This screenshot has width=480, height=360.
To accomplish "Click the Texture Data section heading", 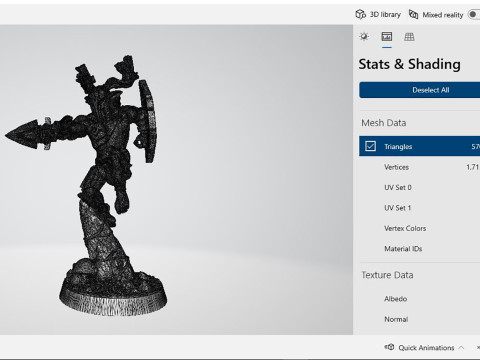I will [387, 275].
